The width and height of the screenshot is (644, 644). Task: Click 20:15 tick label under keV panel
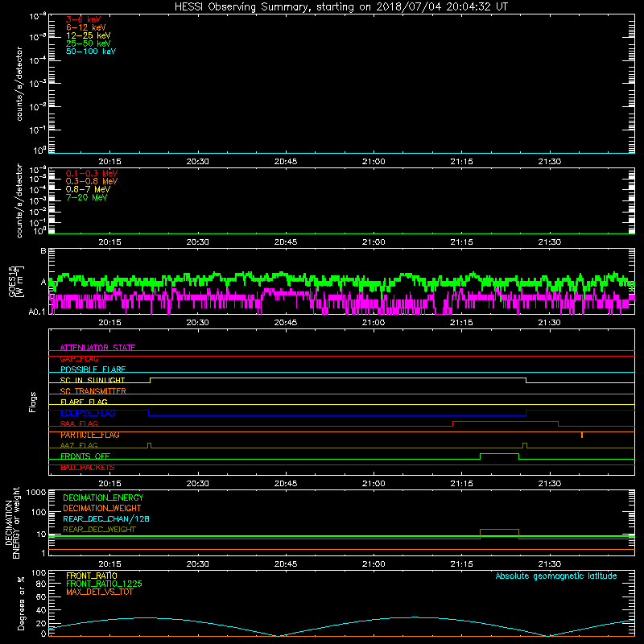click(109, 162)
